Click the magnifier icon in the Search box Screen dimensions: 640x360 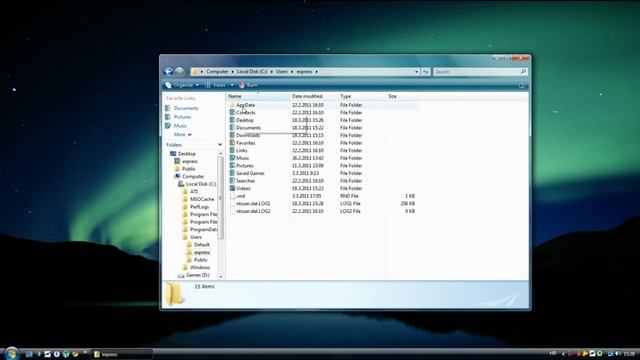[x=523, y=71]
